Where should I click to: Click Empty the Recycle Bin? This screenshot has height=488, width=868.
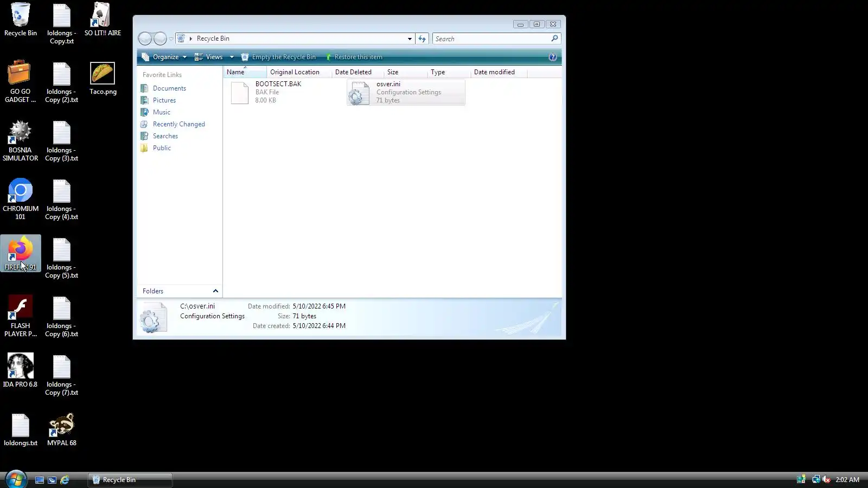[x=278, y=57]
